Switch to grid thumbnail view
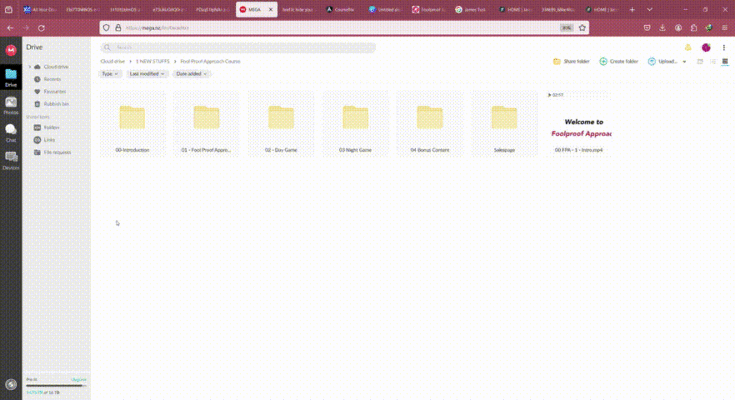The image size is (735, 400). 725,62
